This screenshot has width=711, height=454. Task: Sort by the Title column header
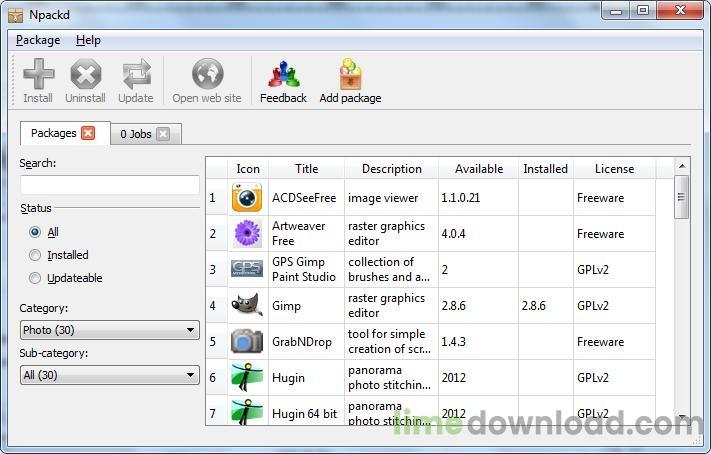point(307,169)
